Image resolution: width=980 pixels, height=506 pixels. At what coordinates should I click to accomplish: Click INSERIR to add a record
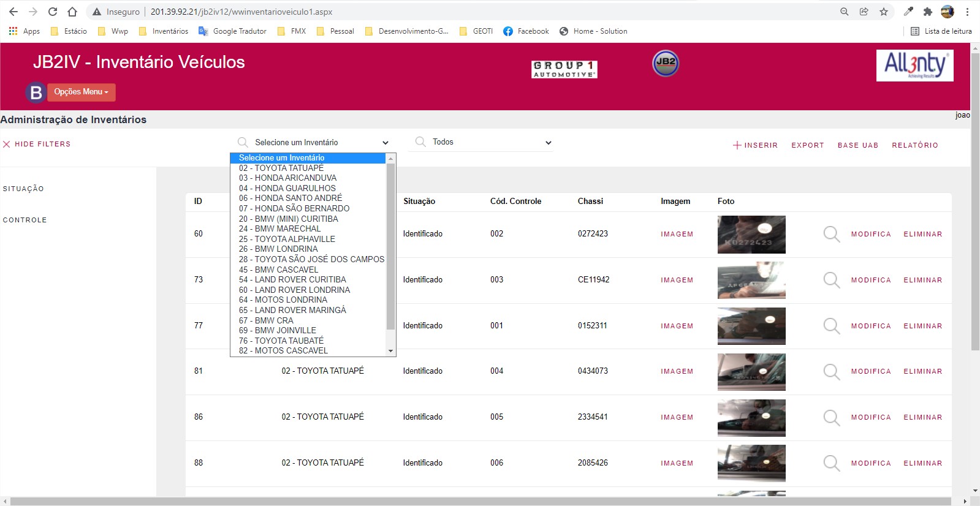click(x=755, y=145)
